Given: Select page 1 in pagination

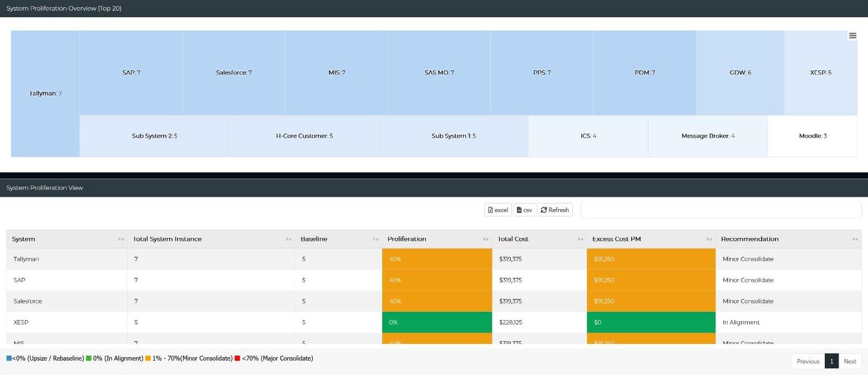Looking at the screenshot, I should click(831, 361).
